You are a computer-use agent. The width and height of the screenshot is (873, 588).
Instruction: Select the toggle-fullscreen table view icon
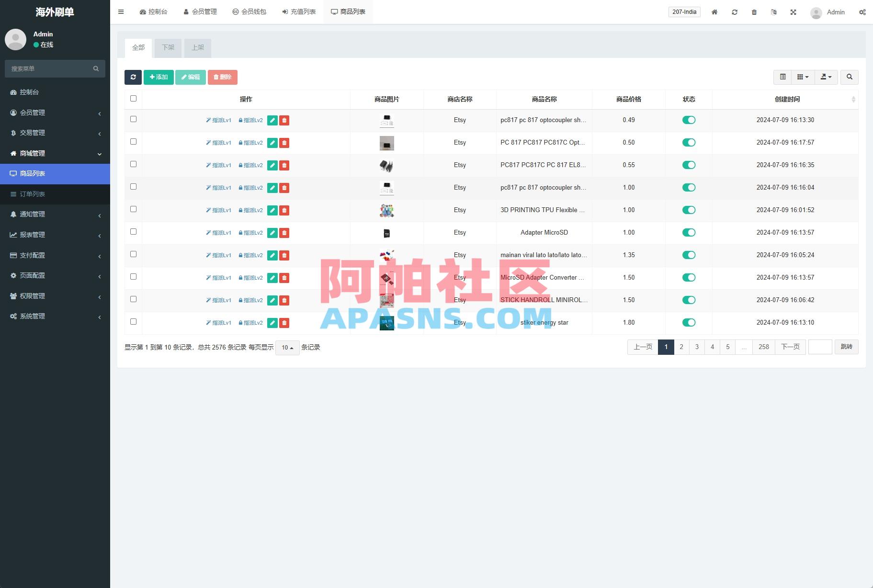click(x=783, y=77)
